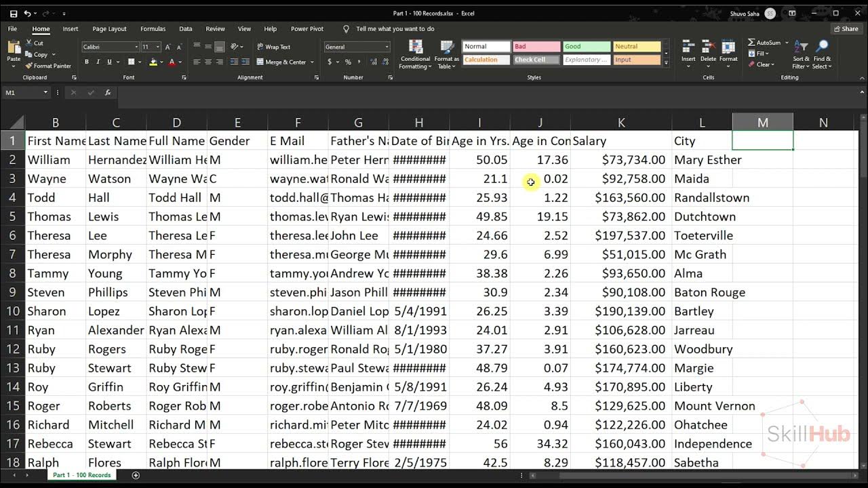Toggle bold formatting
The height and width of the screenshot is (488, 868).
click(x=87, y=62)
